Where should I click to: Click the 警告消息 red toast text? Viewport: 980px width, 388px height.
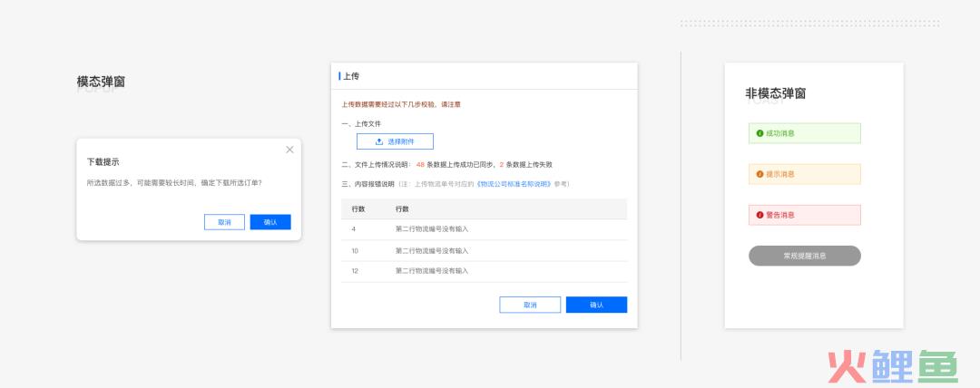click(780, 215)
